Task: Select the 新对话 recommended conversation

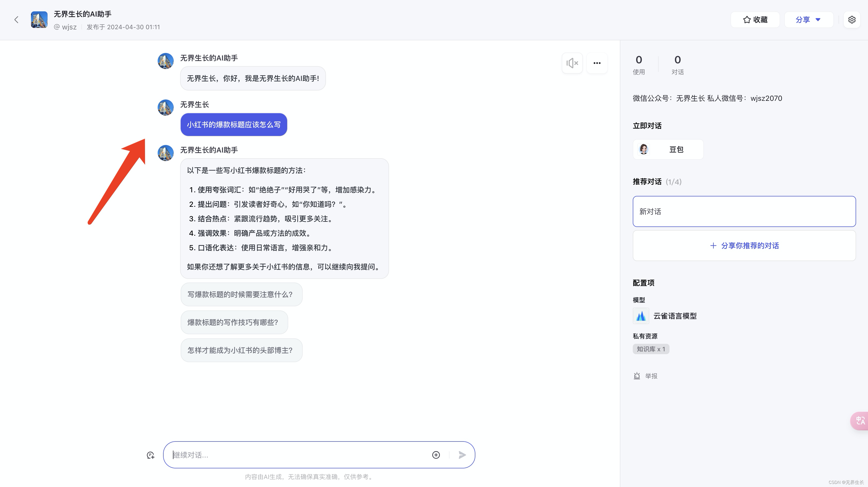Action: click(744, 211)
